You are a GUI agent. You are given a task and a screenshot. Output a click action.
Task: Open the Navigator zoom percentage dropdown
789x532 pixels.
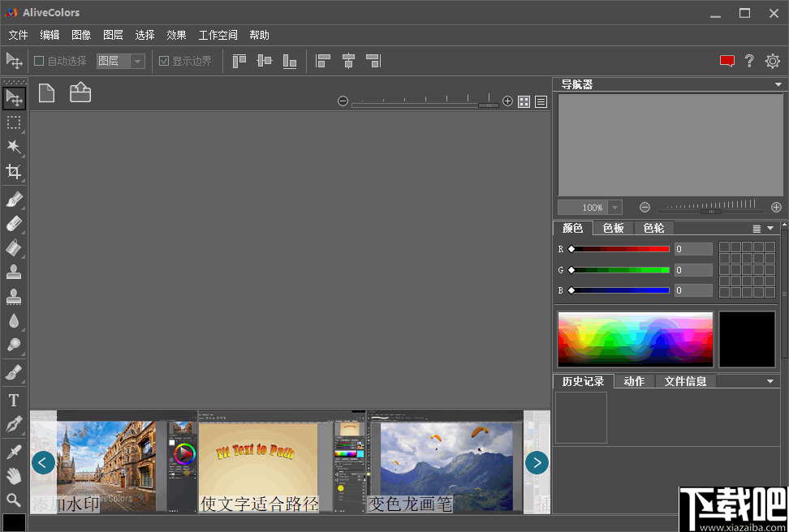(614, 207)
